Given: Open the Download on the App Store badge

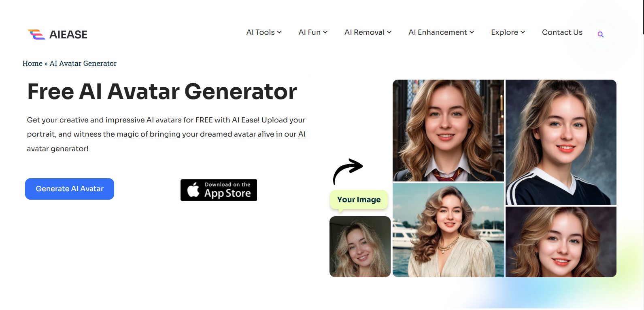Looking at the screenshot, I should pyautogui.click(x=219, y=190).
